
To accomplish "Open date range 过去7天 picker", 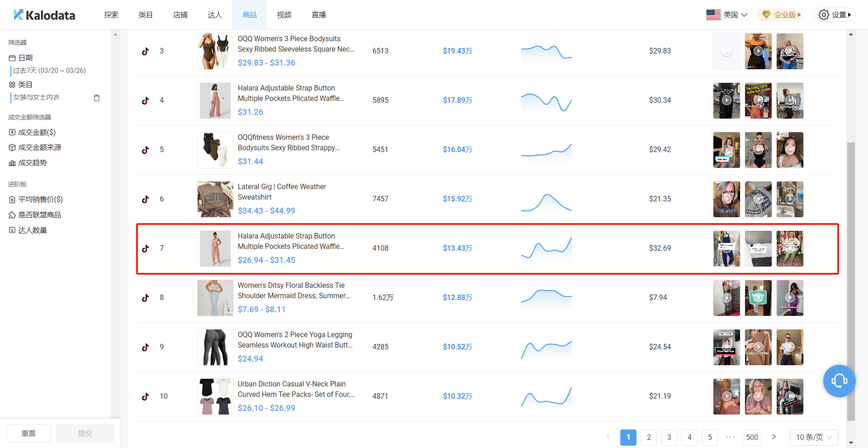I will 49,71.
